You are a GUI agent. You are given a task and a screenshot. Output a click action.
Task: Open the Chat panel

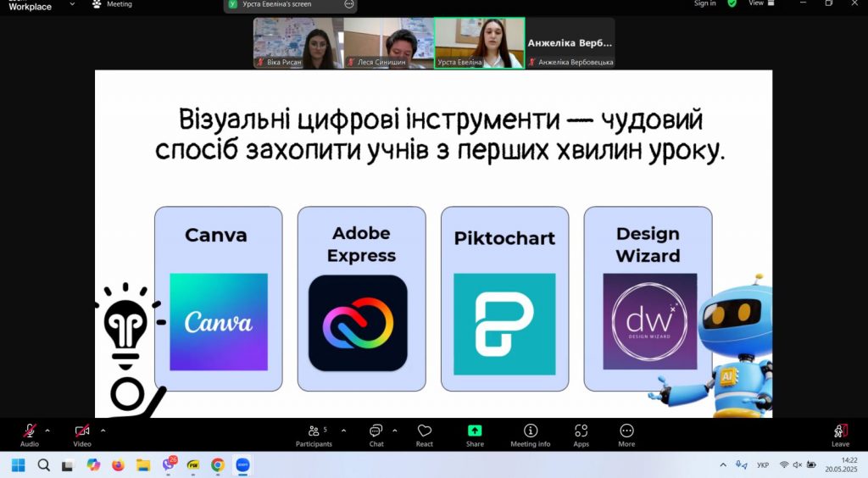tap(376, 432)
